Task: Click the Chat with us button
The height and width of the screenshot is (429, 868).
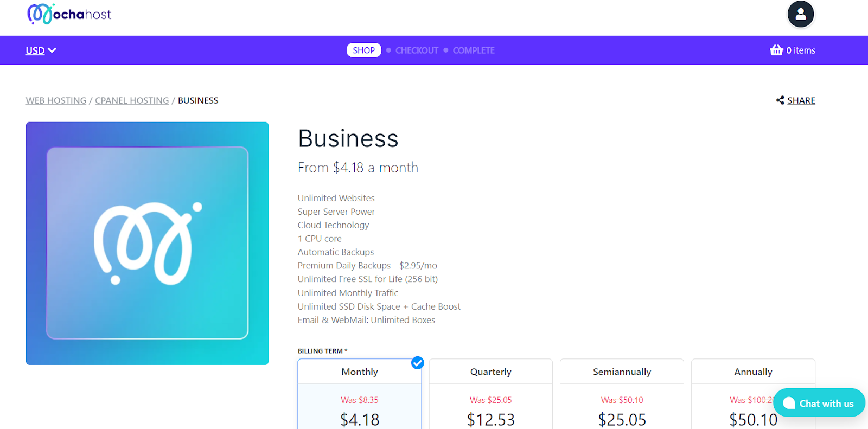Action: point(819,403)
